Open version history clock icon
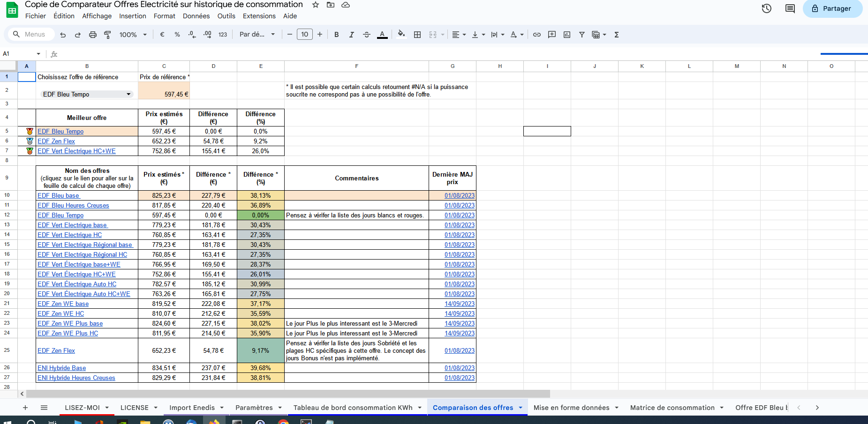868x424 pixels. tap(767, 8)
